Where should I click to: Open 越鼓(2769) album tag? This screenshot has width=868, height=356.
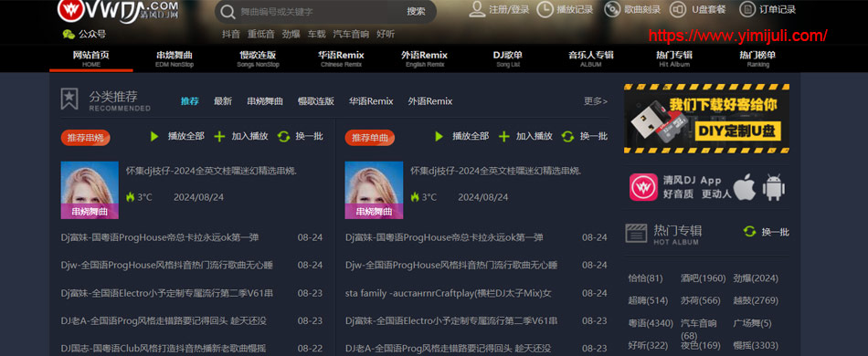[756, 300]
